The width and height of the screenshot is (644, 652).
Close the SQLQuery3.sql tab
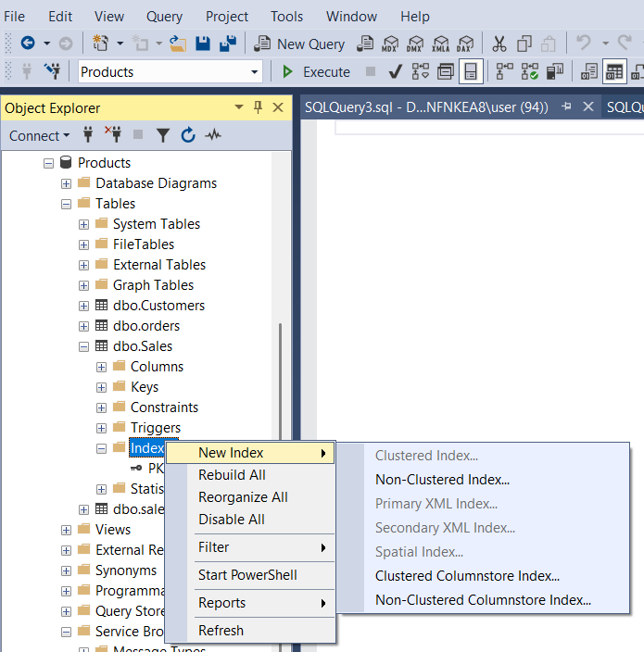(587, 107)
